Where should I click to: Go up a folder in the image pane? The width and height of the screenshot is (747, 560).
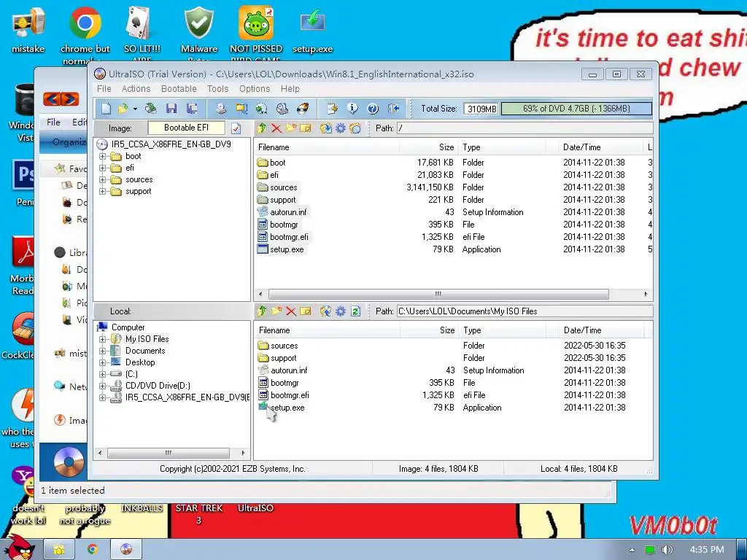pyautogui.click(x=262, y=128)
